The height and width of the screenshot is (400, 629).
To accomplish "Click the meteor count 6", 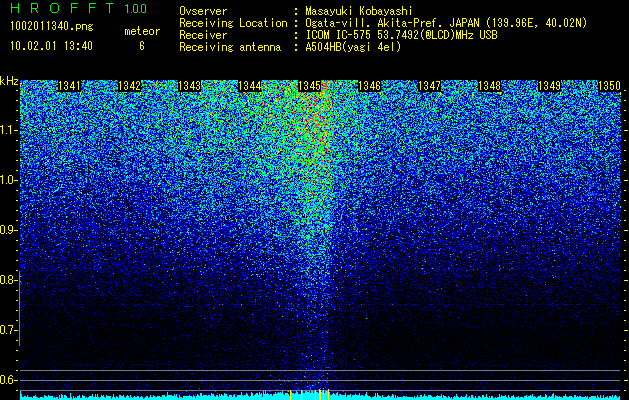I will click(x=142, y=46).
